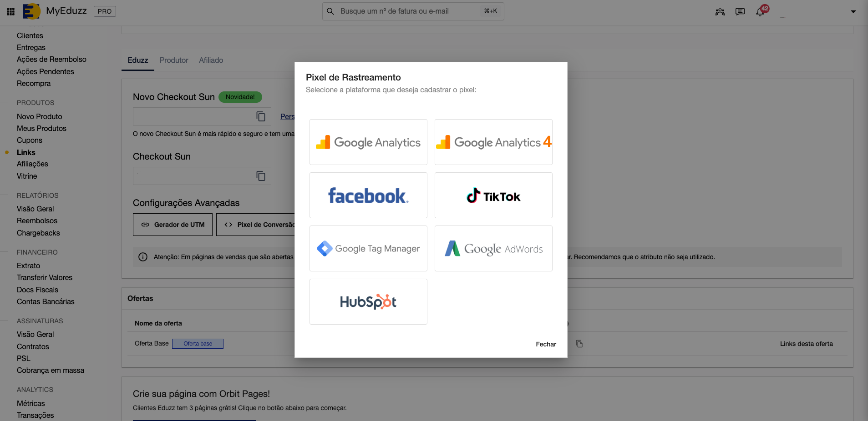The width and height of the screenshot is (868, 421).
Task: Click the MyEduzz logo icon
Action: (x=32, y=11)
